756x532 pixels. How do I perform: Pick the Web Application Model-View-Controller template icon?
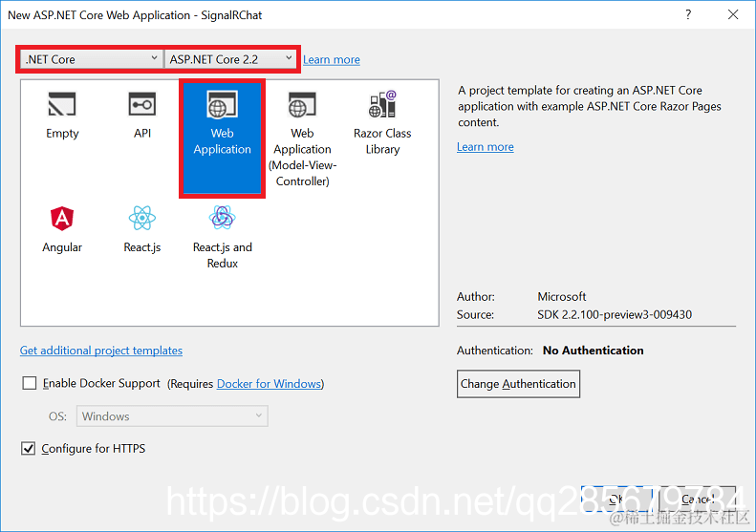pos(302,104)
